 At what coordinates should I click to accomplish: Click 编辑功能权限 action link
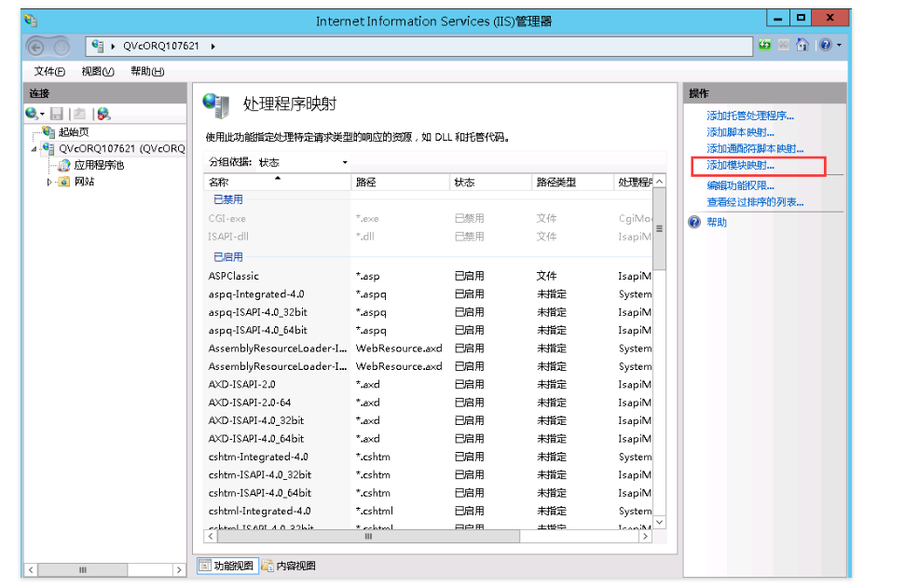coord(740,185)
